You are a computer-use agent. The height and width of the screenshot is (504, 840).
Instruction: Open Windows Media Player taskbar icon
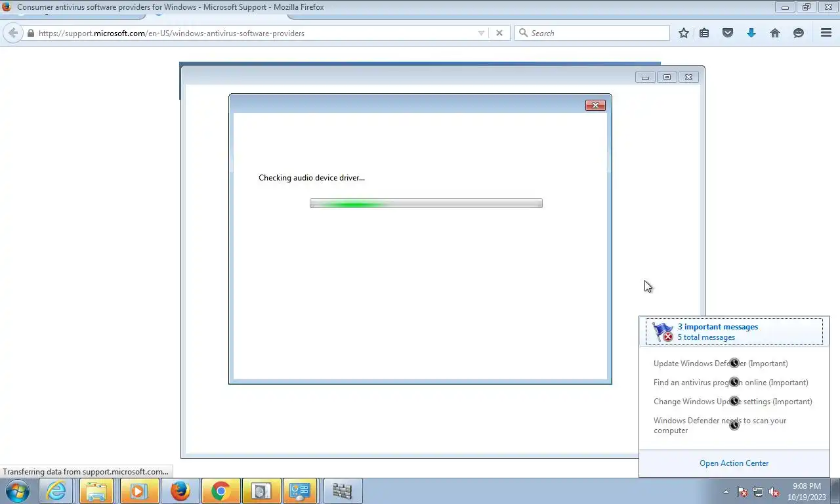pos(138,491)
